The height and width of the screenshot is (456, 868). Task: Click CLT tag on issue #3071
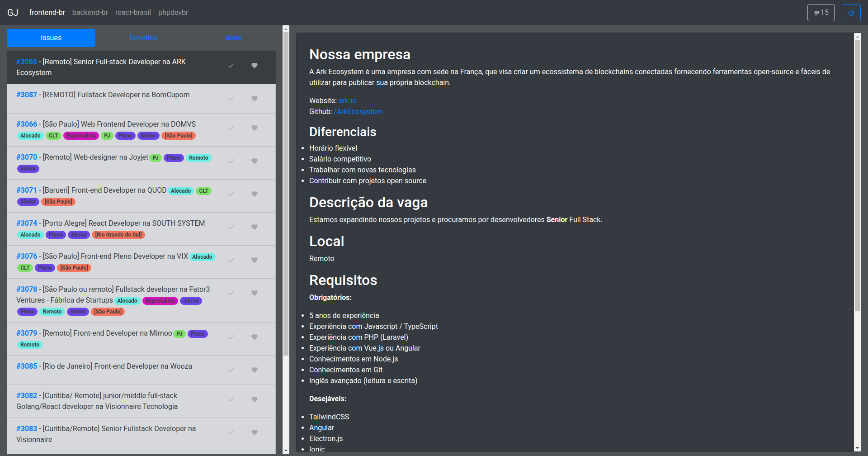coord(204,191)
